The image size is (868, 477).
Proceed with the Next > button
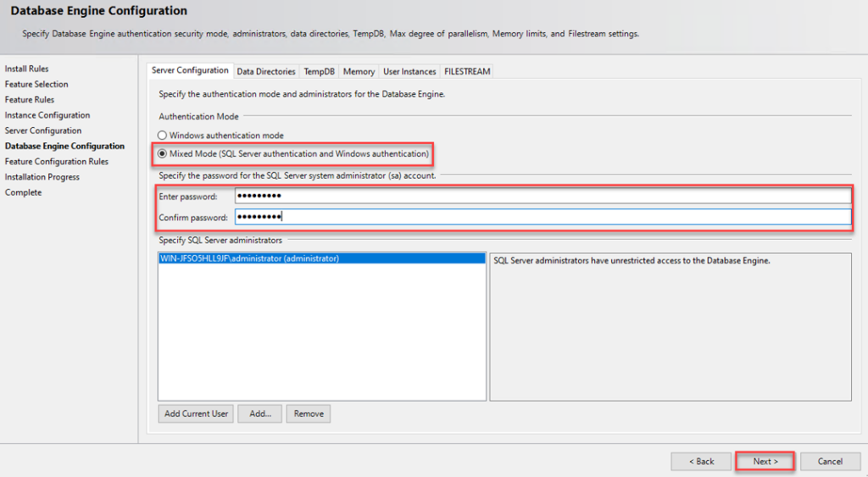point(765,461)
